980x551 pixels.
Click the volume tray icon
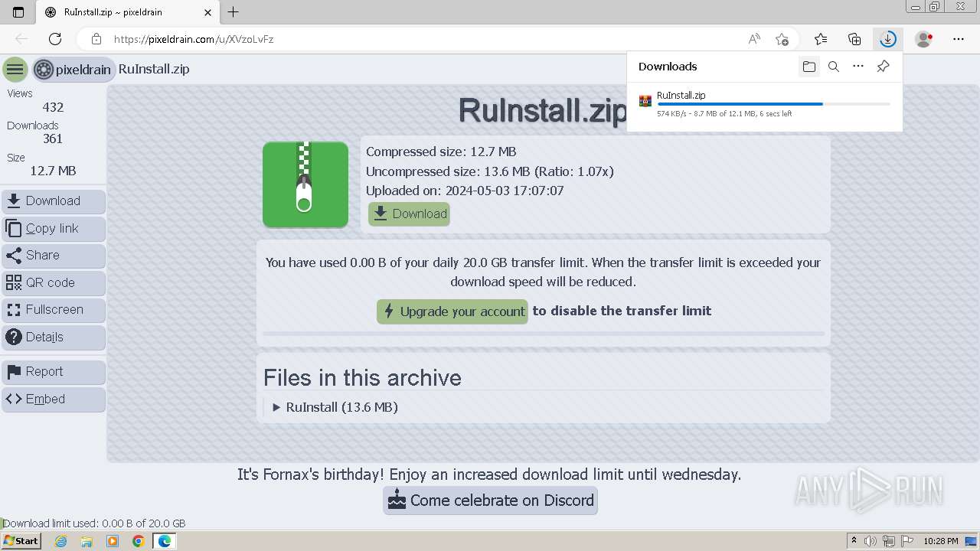871,541
